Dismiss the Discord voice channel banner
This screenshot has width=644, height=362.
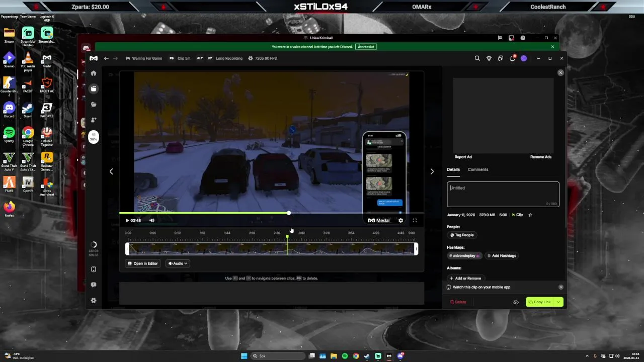tap(552, 47)
